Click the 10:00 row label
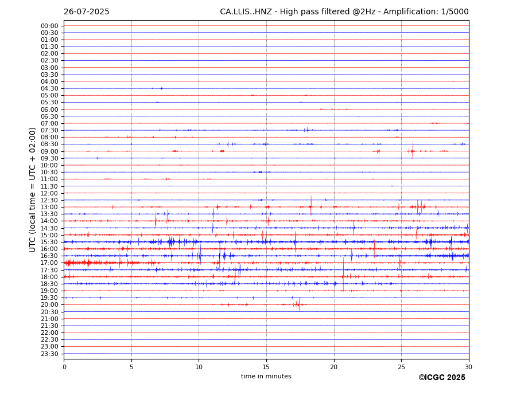The image size is (532, 399). coord(49,166)
